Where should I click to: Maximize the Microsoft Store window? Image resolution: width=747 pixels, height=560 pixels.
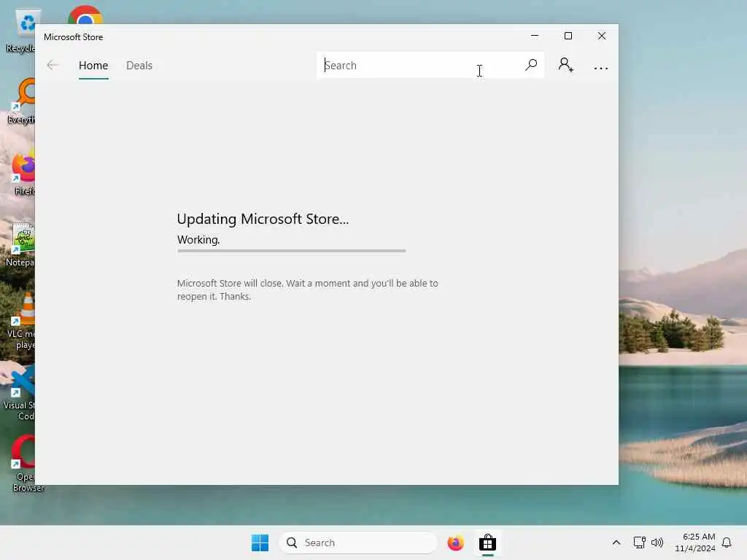click(568, 36)
